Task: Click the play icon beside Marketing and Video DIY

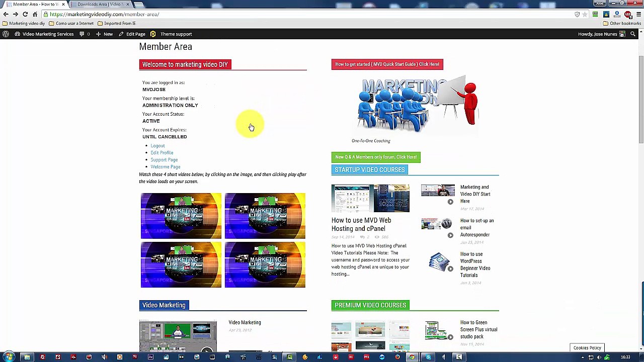Action: click(x=450, y=202)
